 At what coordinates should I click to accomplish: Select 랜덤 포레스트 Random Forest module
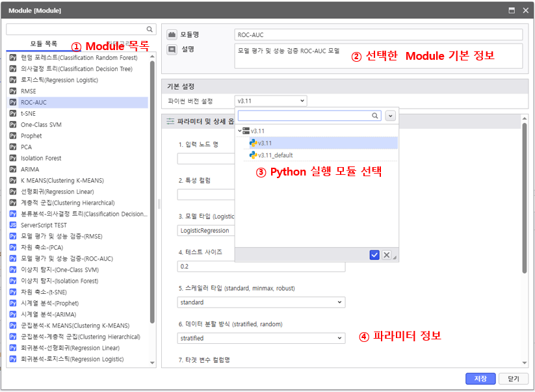coord(78,58)
